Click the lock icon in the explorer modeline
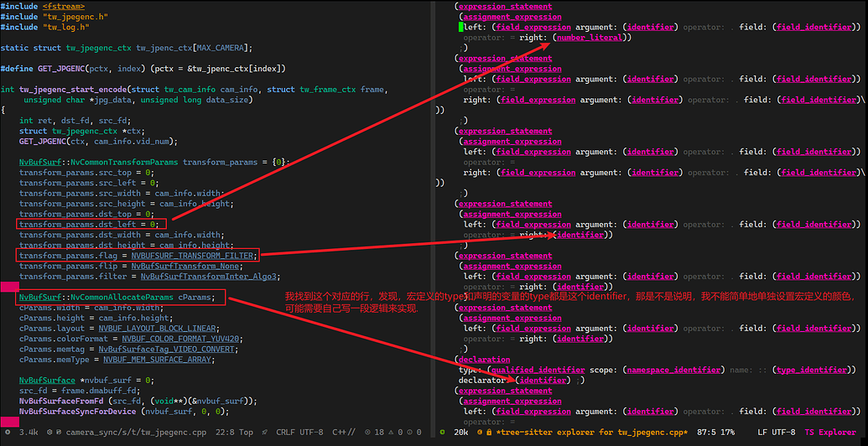868x446 pixels. point(489,433)
